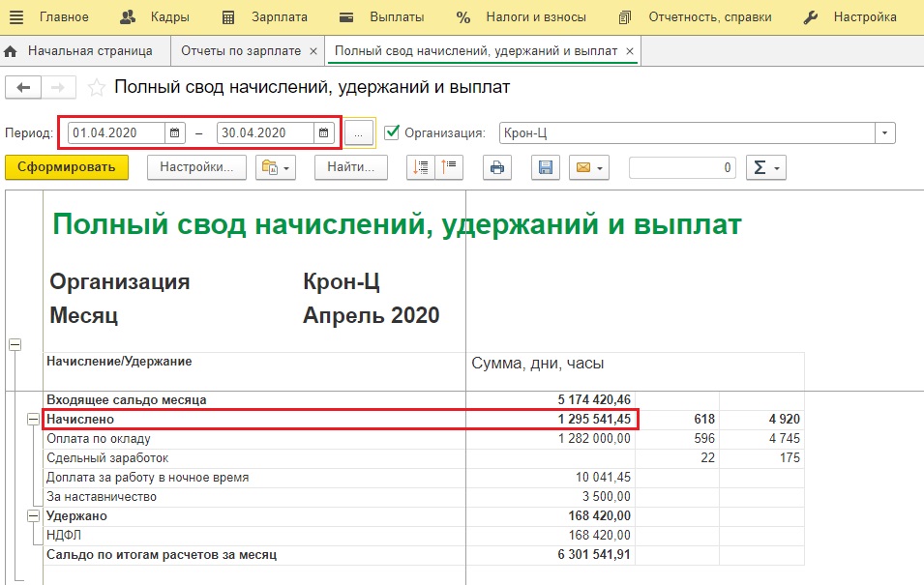Click the amount 5 174 420,46
This screenshot has width=924, height=585.
coord(594,400)
